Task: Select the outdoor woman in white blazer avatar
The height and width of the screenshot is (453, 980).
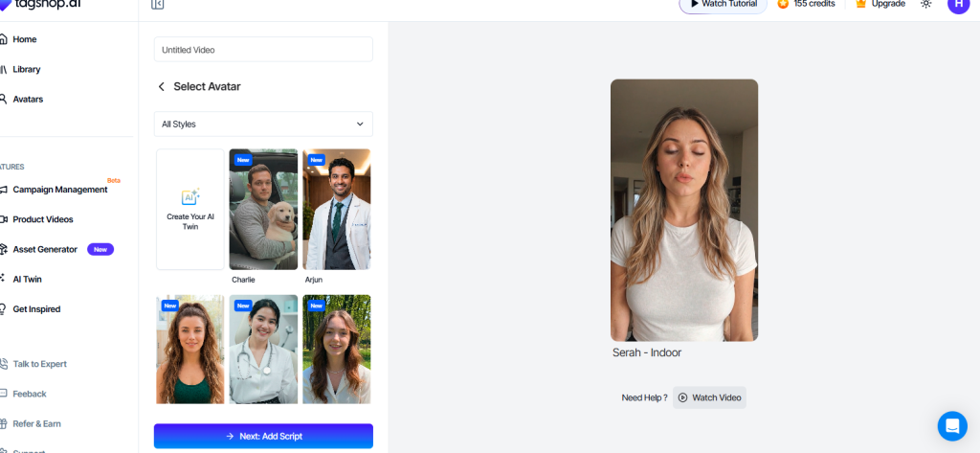Action: pos(337,350)
